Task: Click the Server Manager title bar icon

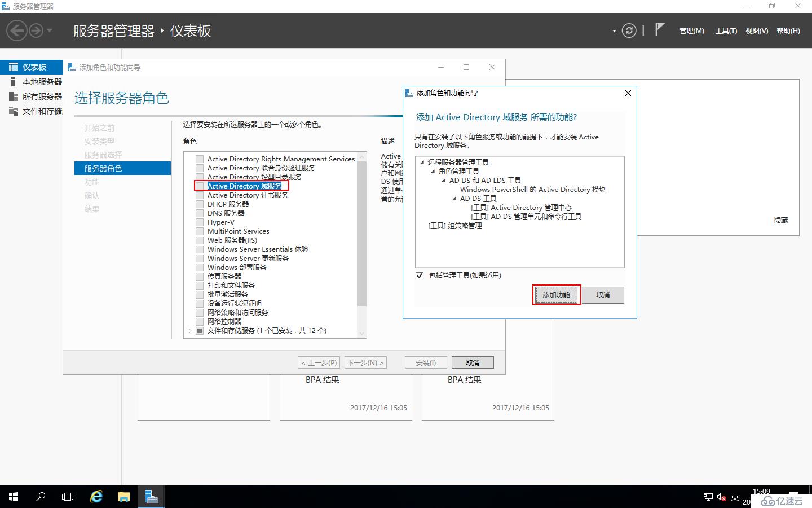Action: coord(6,6)
